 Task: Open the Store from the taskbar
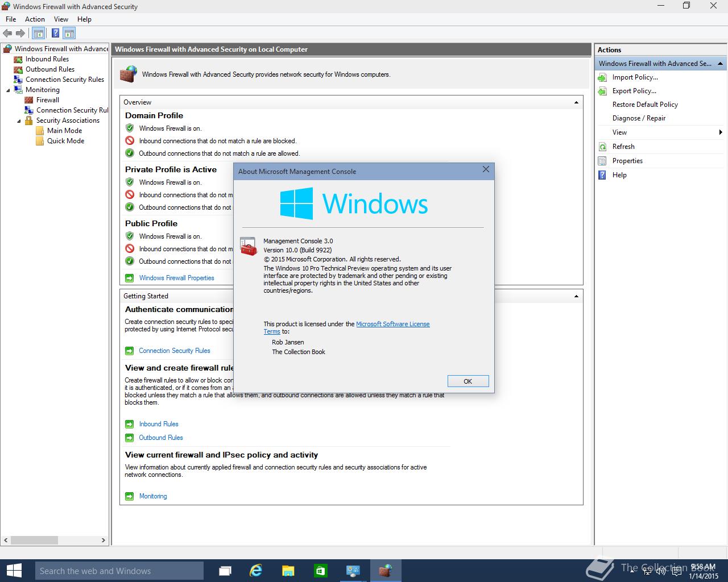320,571
